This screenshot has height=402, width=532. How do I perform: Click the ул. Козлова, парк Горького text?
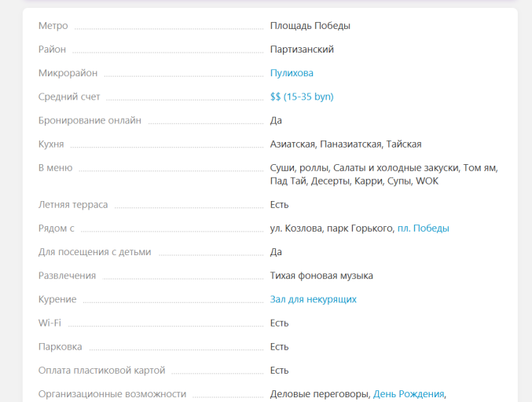click(332, 228)
